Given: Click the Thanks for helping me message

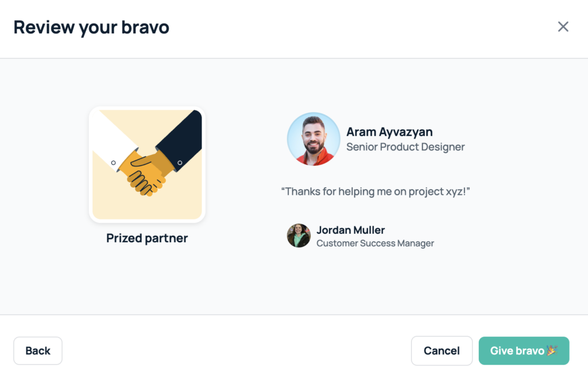Looking at the screenshot, I should [376, 191].
